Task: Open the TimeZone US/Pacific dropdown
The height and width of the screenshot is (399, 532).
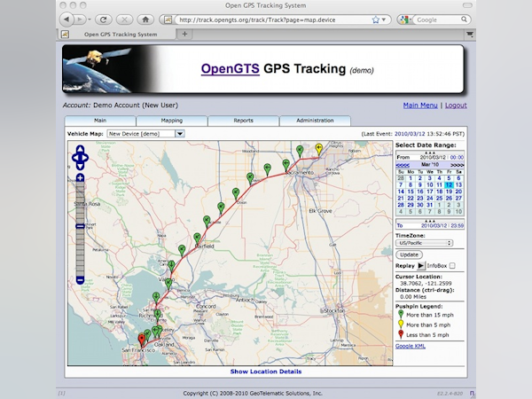Action: [x=424, y=243]
